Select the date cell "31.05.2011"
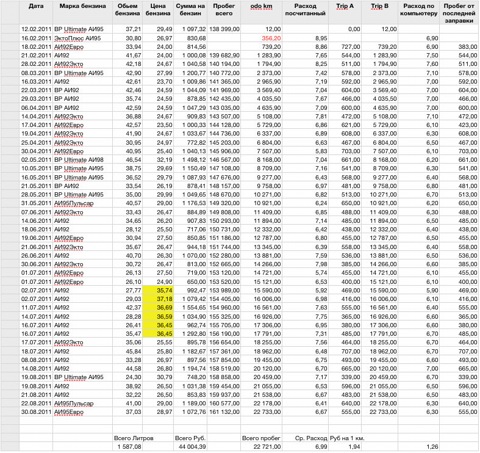The height and width of the screenshot is (453, 480). coord(36,203)
